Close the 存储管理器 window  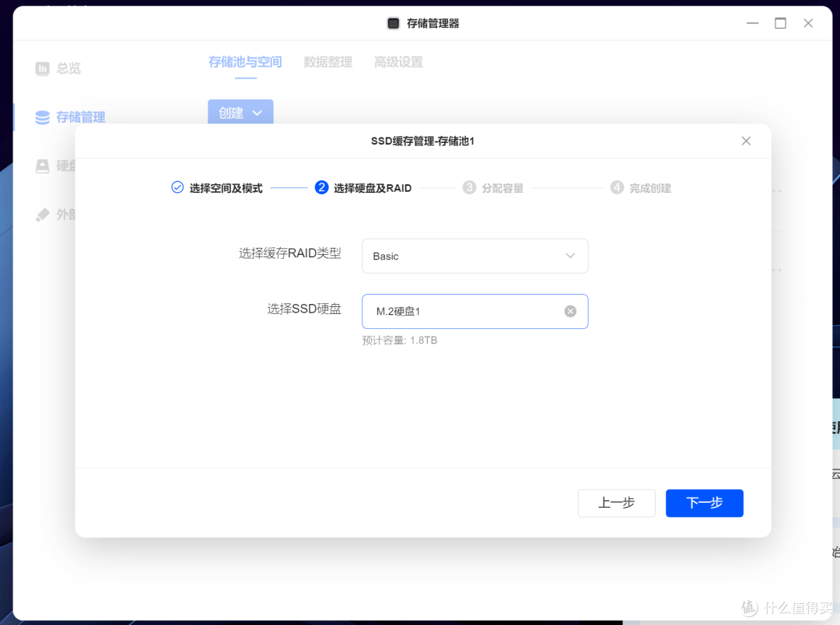[808, 23]
